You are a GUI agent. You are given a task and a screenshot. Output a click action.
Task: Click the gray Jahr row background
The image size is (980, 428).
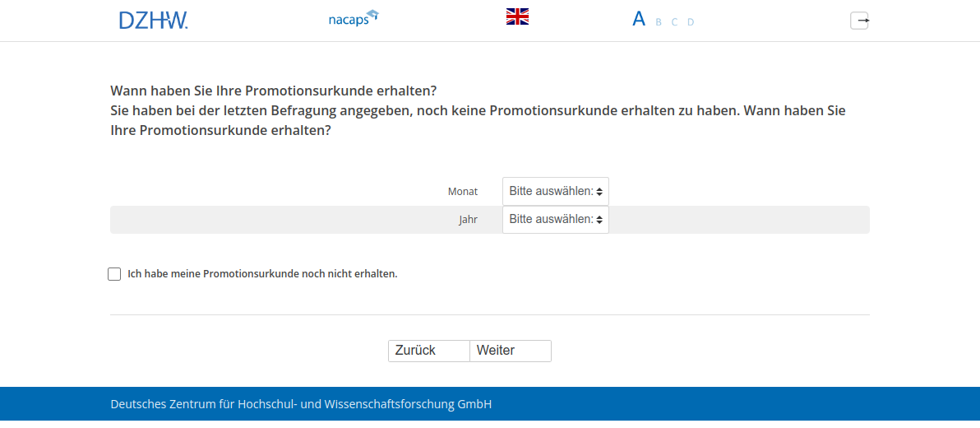coord(740,220)
